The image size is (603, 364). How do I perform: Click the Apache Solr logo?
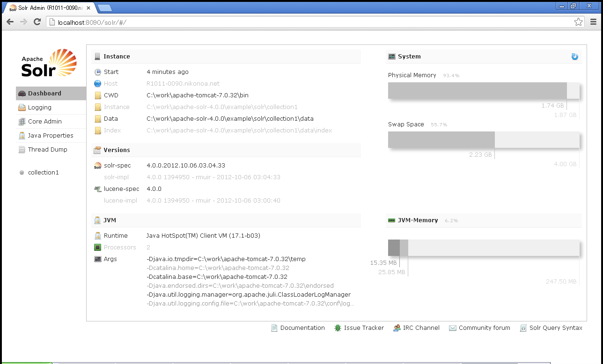pos(49,63)
